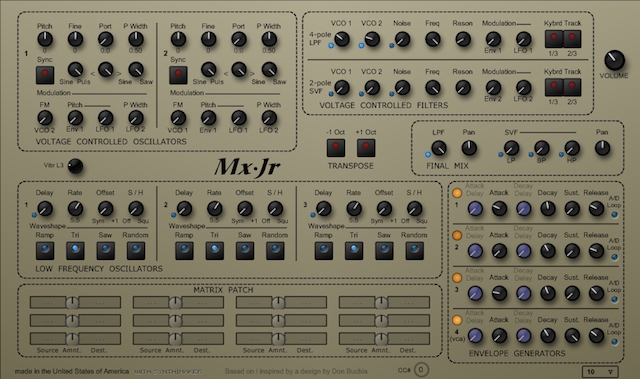This screenshot has height=379, width=640.
Task: Toggle the -1 Oct transpose button
Action: [336, 148]
